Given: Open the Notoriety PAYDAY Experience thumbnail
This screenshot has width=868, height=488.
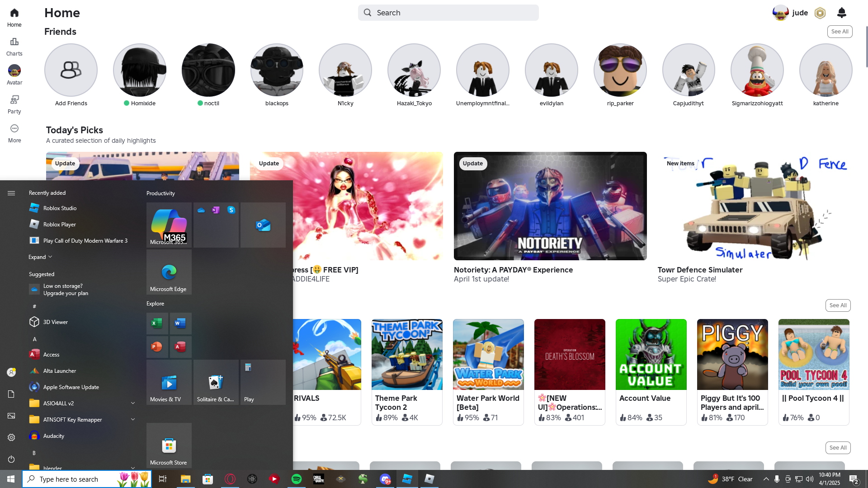Looking at the screenshot, I should click(x=550, y=206).
